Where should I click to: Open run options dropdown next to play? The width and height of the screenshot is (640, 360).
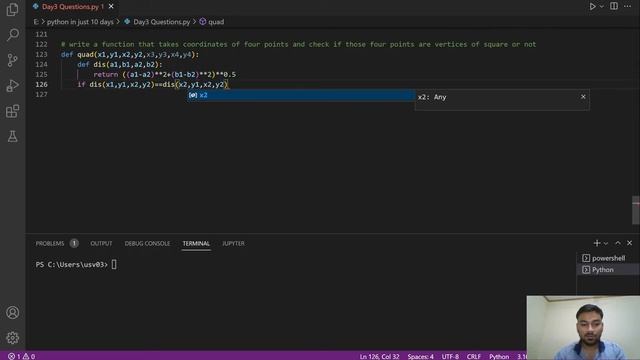pyautogui.click(x=602, y=7)
